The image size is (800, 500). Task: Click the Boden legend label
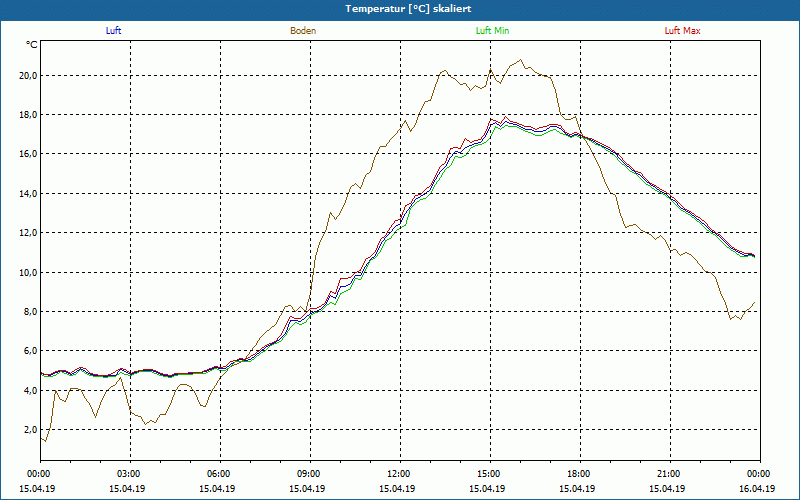click(x=303, y=31)
